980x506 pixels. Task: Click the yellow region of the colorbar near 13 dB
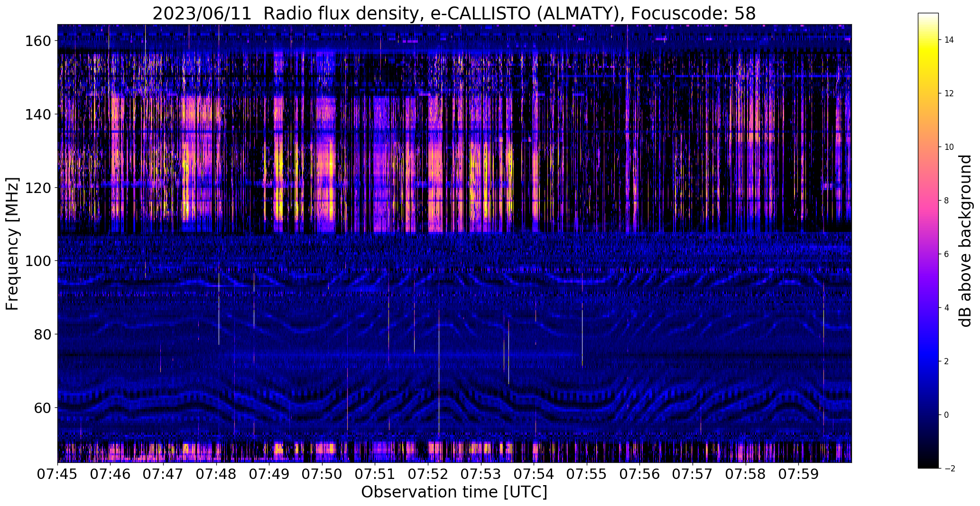coord(928,66)
